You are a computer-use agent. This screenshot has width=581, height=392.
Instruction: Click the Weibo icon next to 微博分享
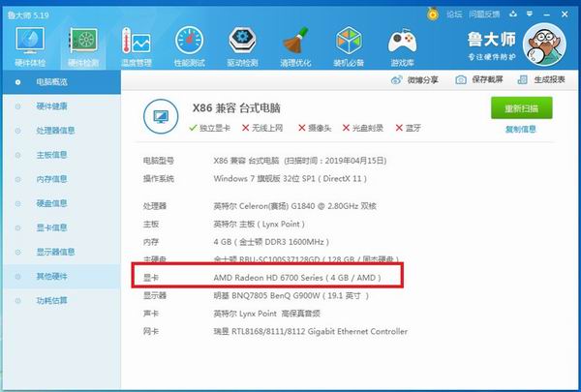click(396, 79)
